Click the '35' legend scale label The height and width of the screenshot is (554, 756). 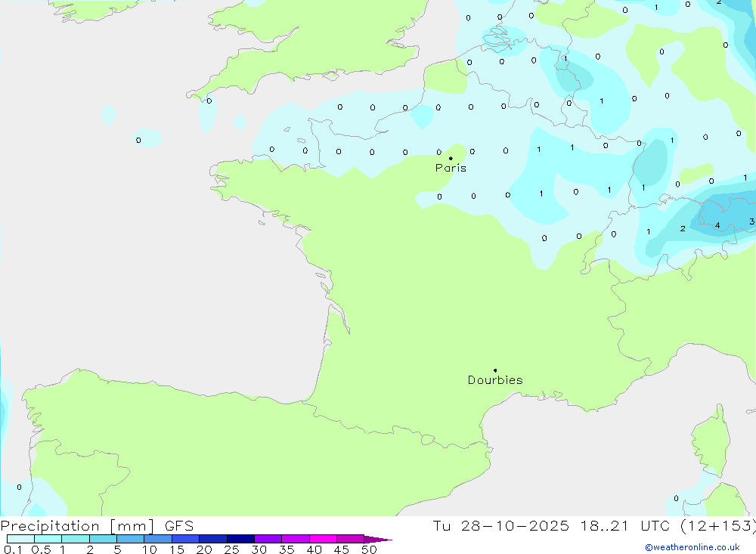tap(287, 549)
